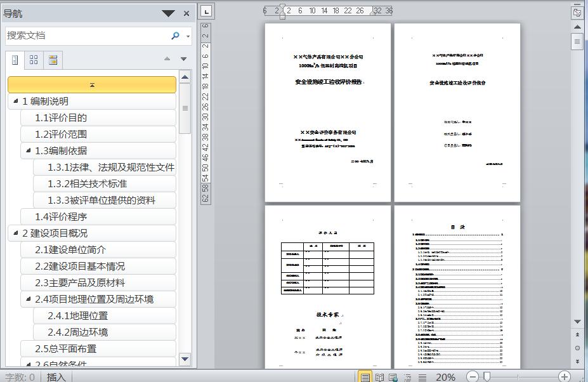Collapse the '2.4项目地理位置及周边环境' heading
Image resolution: width=588 pixels, height=382 pixels.
pyautogui.click(x=28, y=299)
